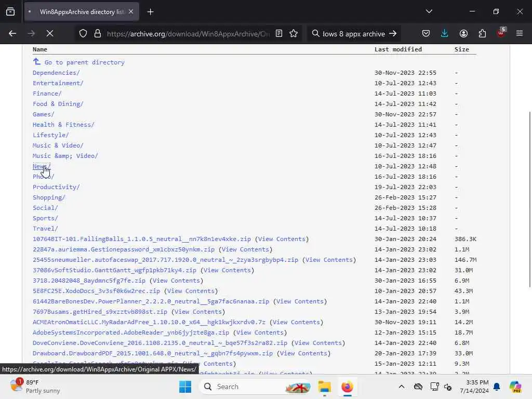Show hidden tray icons chevron

click(402, 387)
